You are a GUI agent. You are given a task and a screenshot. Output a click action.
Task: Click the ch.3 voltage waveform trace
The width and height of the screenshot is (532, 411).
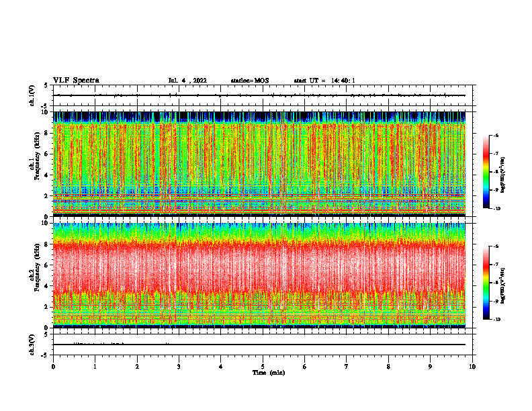click(x=259, y=345)
